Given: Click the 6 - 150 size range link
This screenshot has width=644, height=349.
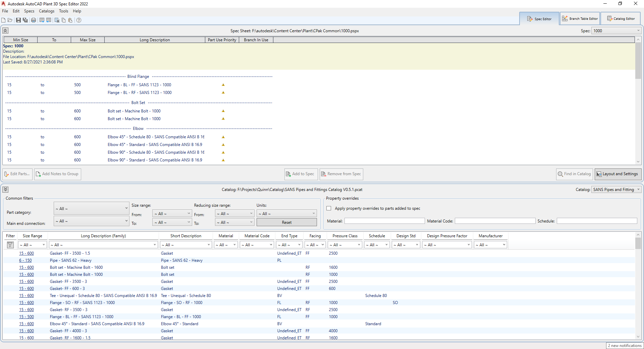Looking at the screenshot, I should click(25, 260).
